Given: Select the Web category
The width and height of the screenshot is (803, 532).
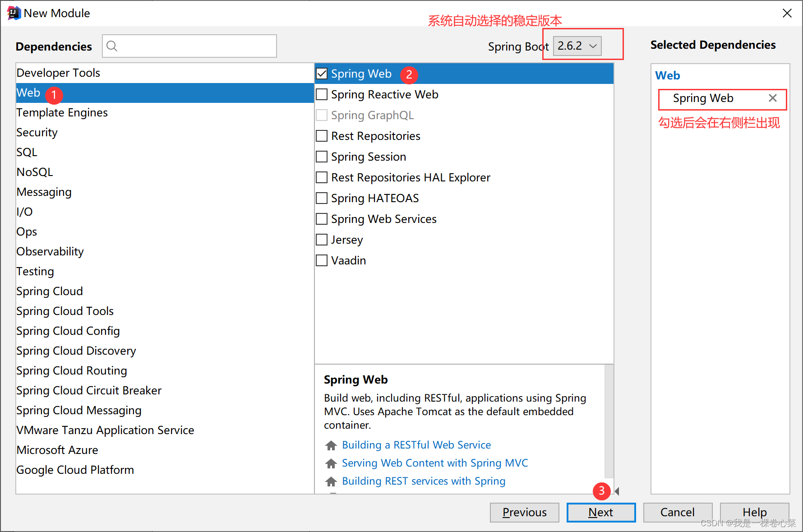Looking at the screenshot, I should click(165, 93).
